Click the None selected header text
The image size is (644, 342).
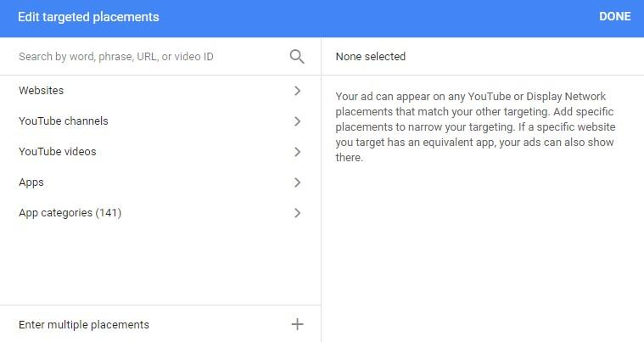(x=371, y=56)
